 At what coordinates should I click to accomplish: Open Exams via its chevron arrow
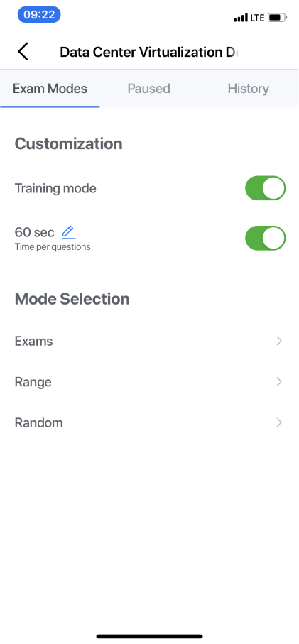(279, 341)
